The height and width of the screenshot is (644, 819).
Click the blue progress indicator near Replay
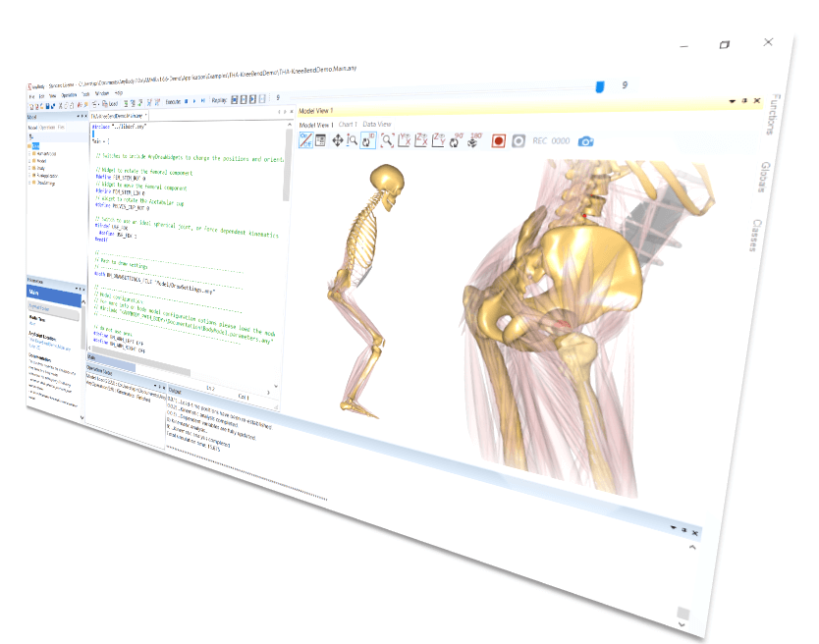click(x=601, y=85)
